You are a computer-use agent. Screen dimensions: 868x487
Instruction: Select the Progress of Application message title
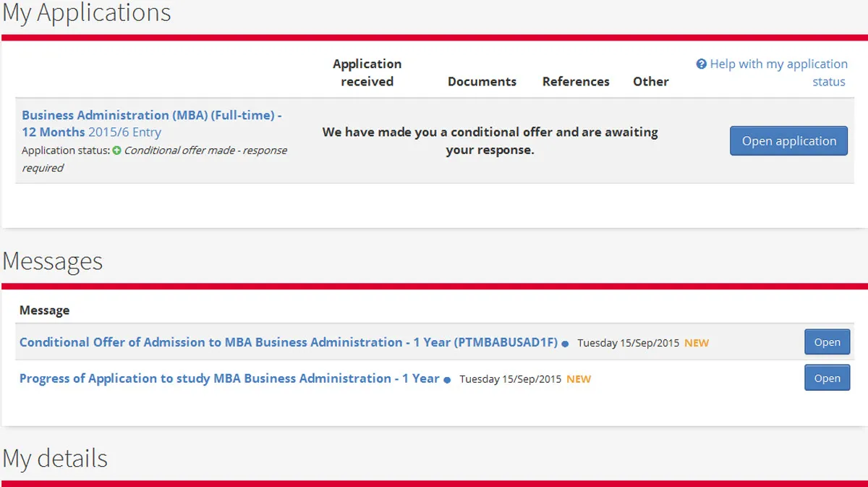229,378
